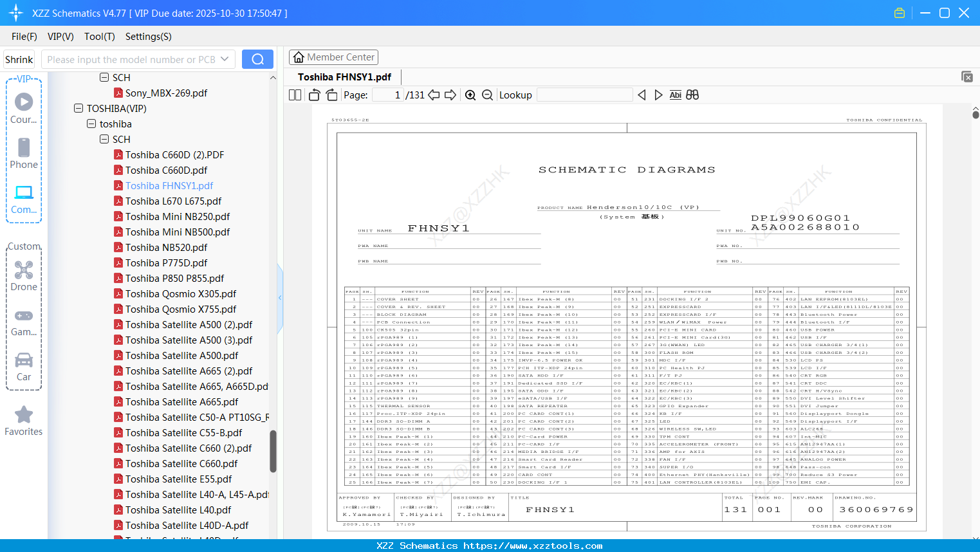Click the Shrink button

19,59
